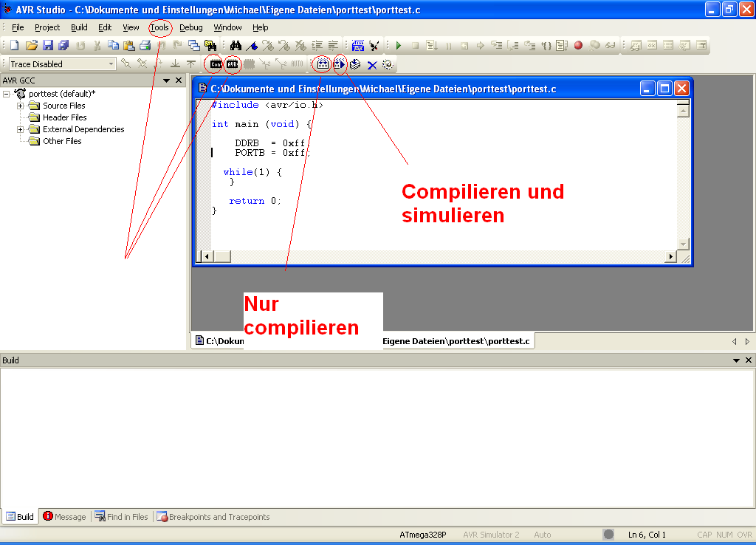The image size is (756, 545).
Task: Expand the External Dependencies folder
Action: tap(20, 129)
